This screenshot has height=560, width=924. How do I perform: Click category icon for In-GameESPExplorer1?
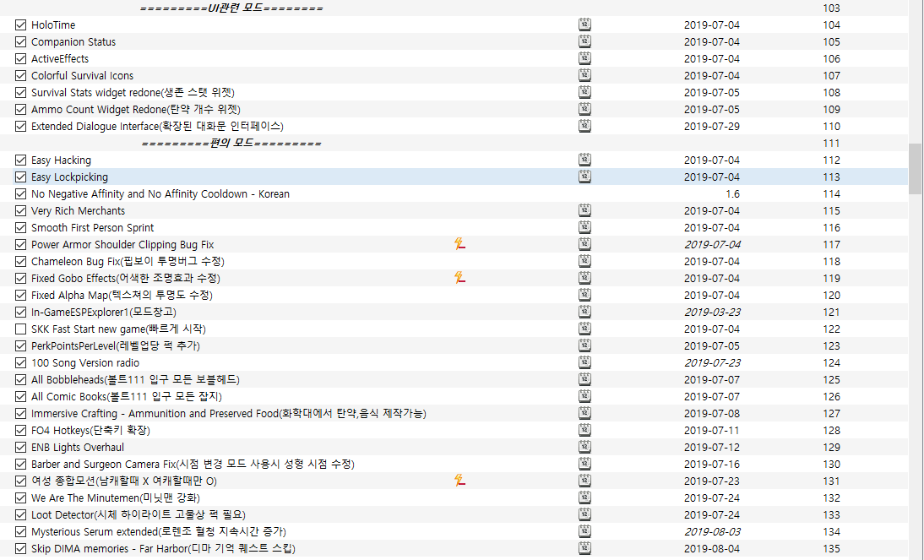584,312
